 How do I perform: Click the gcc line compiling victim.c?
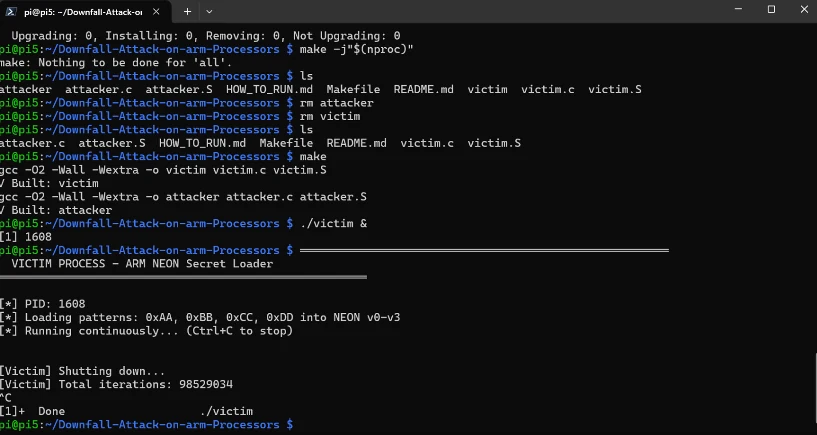[x=163, y=170]
